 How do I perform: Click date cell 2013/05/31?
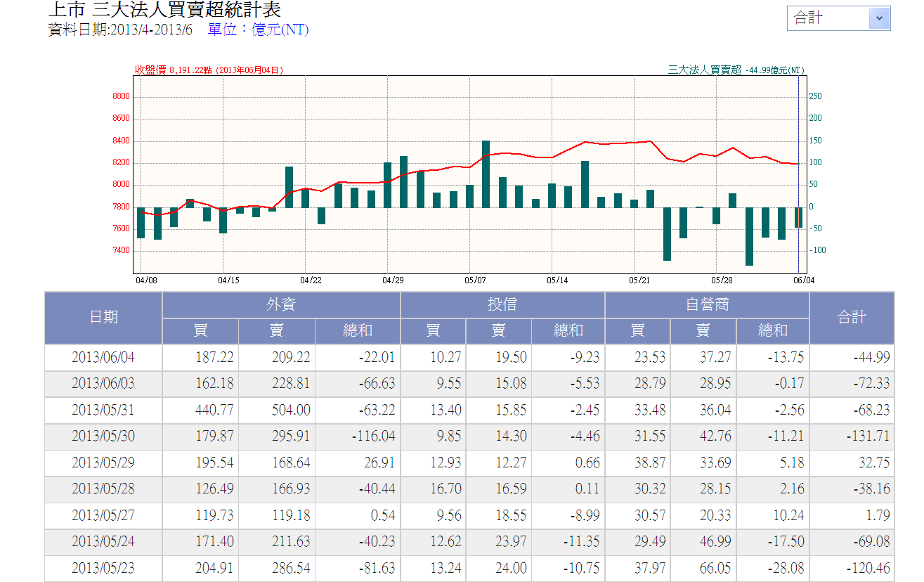point(103,410)
